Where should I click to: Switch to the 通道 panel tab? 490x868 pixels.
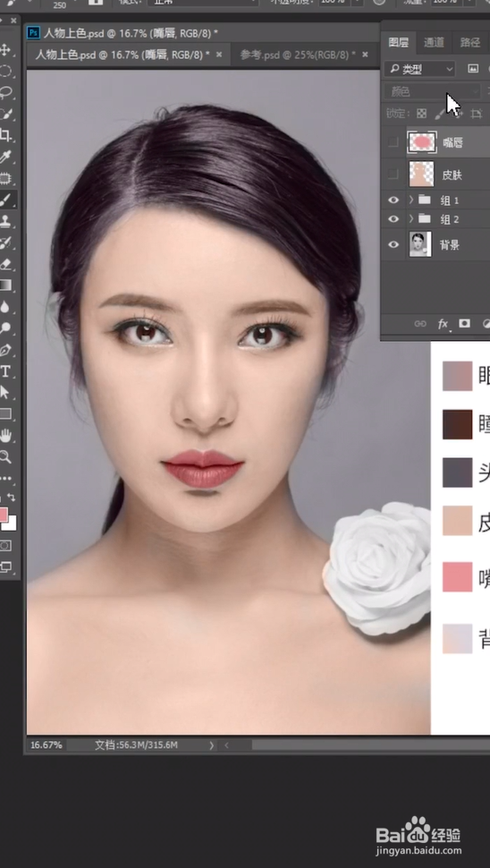click(x=434, y=42)
